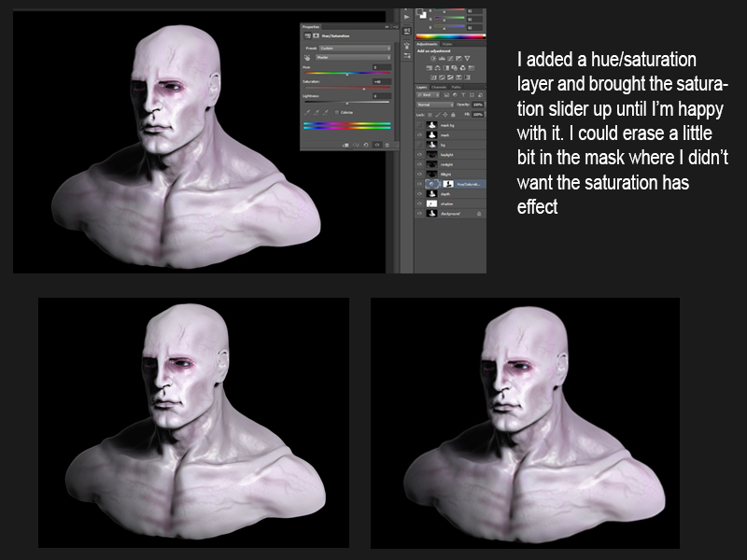Viewport: 747px width, 560px height.
Task: Show the mask bg layer
Action: pyautogui.click(x=419, y=125)
